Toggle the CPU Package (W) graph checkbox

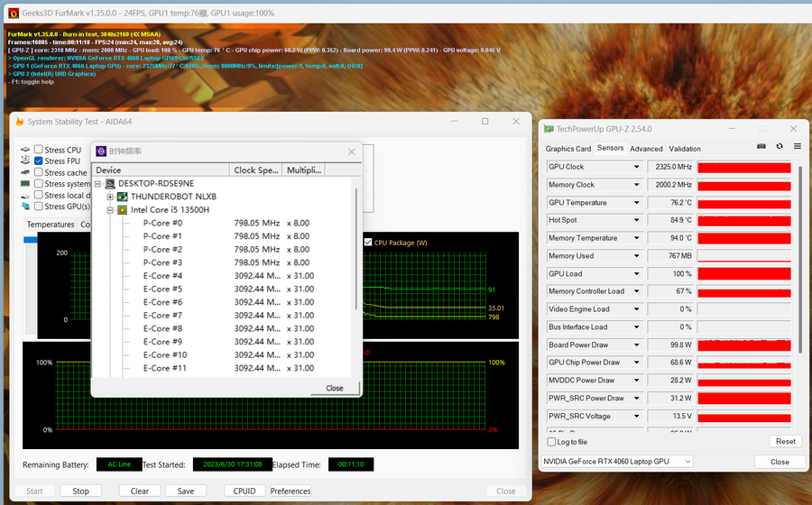[x=368, y=243]
